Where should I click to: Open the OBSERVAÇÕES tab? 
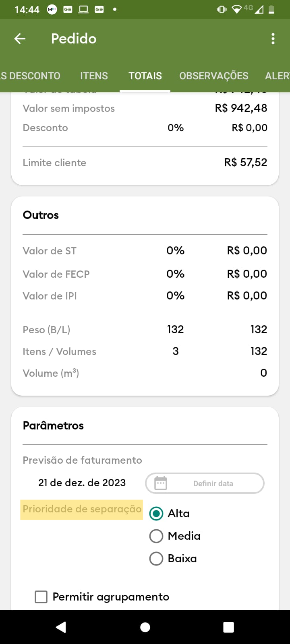[x=213, y=76]
